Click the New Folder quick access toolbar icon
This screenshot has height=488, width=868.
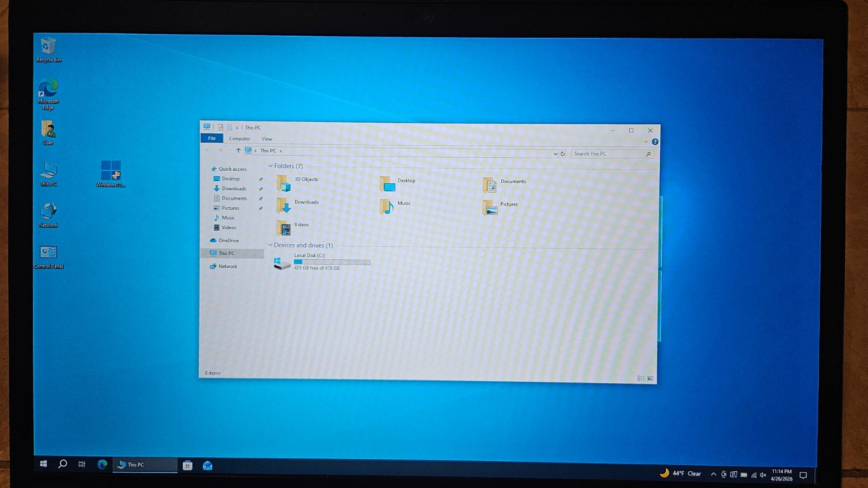[x=229, y=127]
